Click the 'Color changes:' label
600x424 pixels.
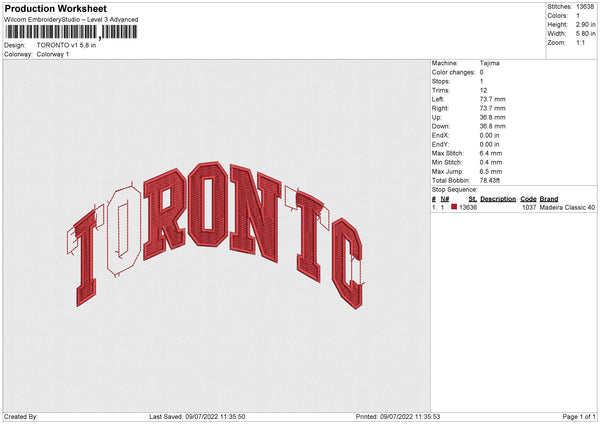pyautogui.click(x=453, y=72)
